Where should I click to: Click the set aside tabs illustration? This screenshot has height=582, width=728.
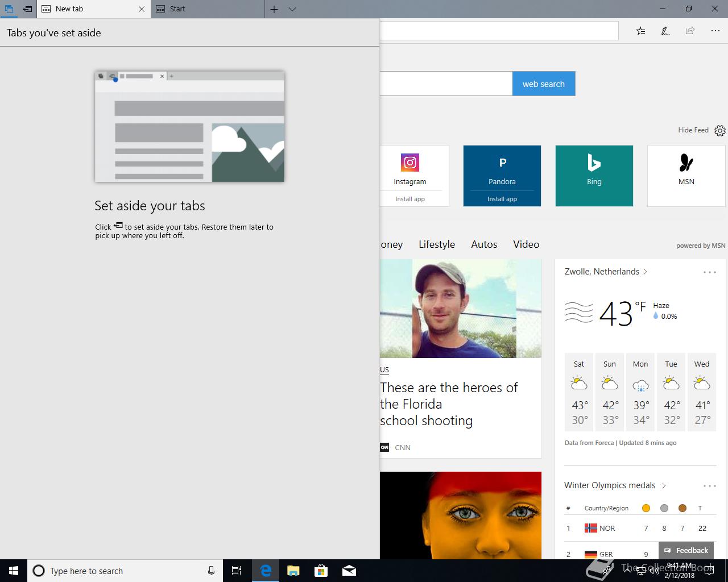point(189,126)
